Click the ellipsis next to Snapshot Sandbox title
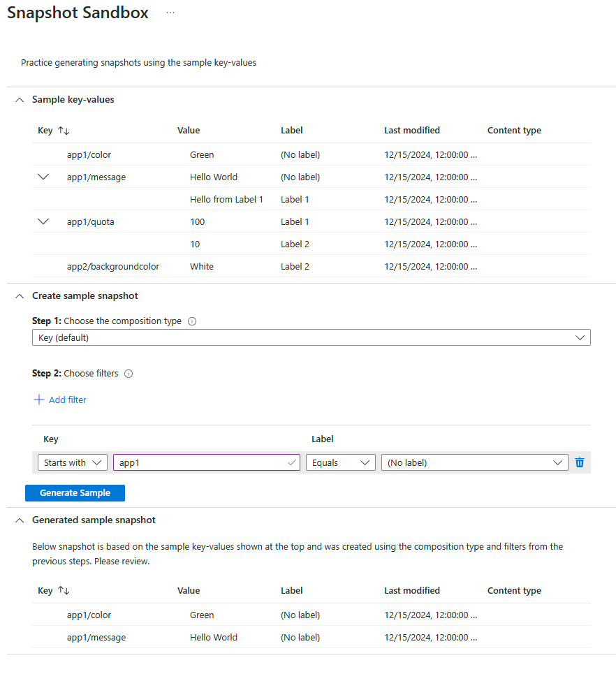 pyautogui.click(x=170, y=13)
